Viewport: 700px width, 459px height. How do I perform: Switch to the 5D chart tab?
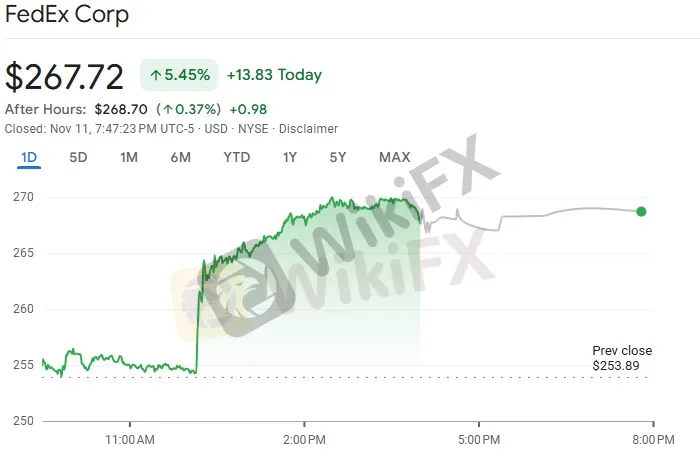(78, 157)
